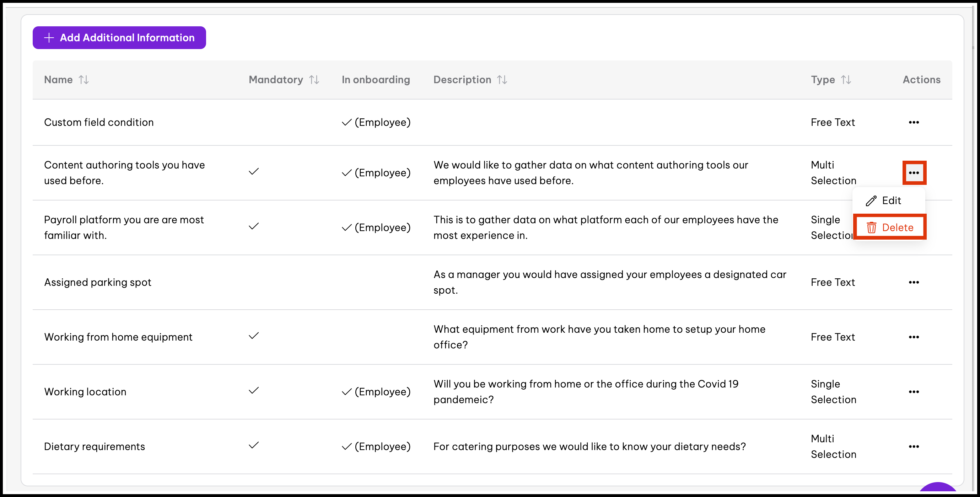Click Multi Selection type in Dietary requirements row
The height and width of the screenshot is (497, 980).
pos(834,447)
